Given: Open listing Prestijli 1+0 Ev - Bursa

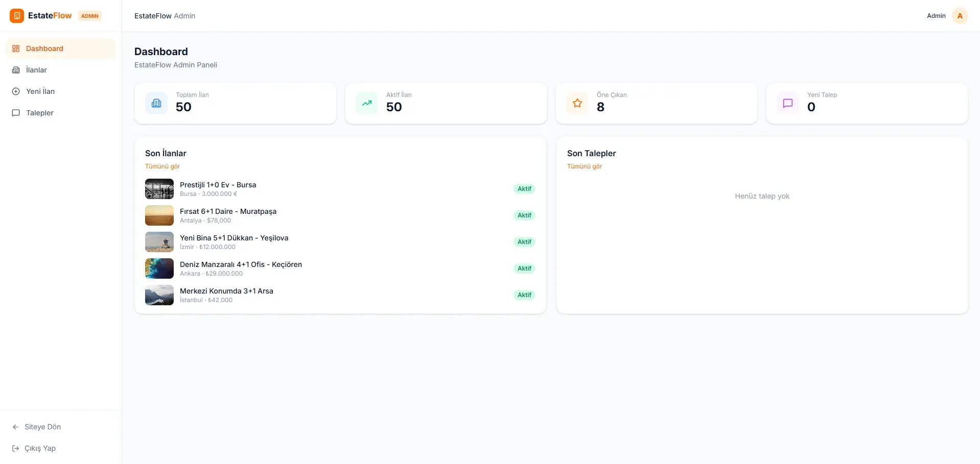Looking at the screenshot, I should click(x=218, y=185).
